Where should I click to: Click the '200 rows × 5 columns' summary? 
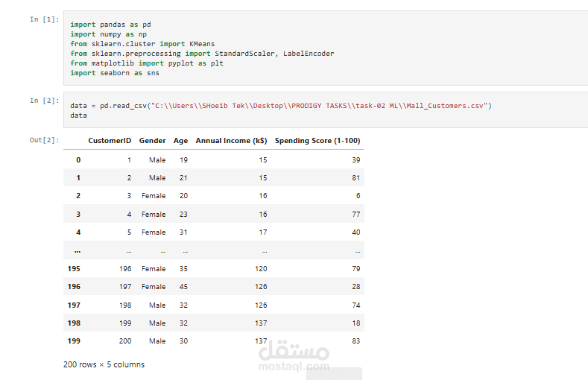(x=104, y=364)
